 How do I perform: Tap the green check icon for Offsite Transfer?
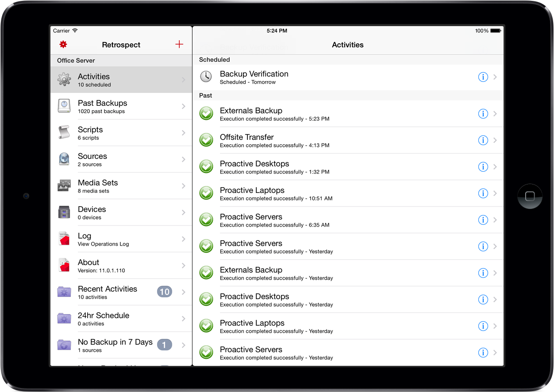(206, 140)
